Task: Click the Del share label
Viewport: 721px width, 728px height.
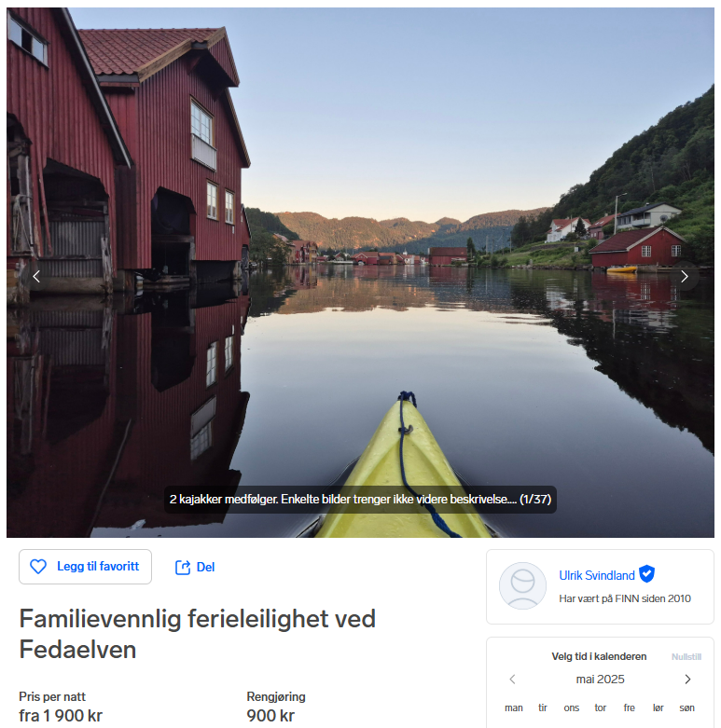Action: [x=205, y=568]
